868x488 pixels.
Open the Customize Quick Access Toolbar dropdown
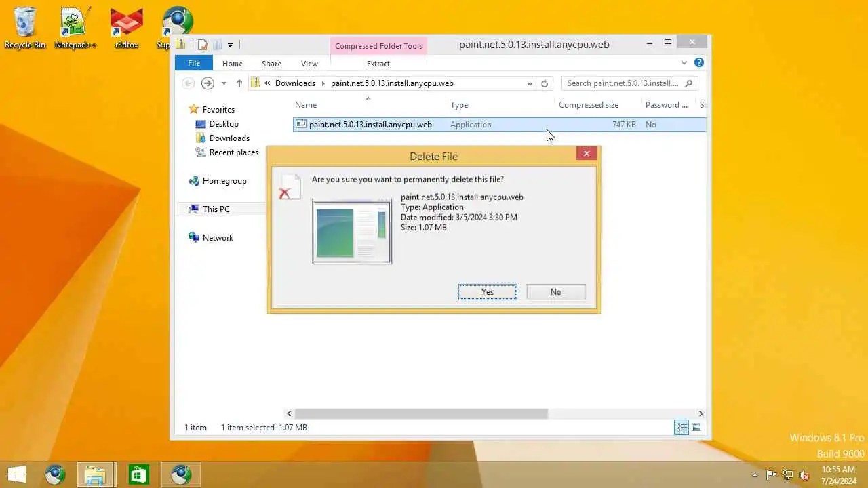point(230,45)
